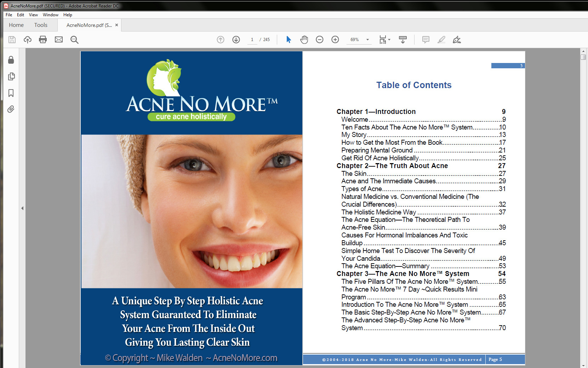Upload file to cloud storage icon
This screenshot has width=588, height=368.
point(28,40)
